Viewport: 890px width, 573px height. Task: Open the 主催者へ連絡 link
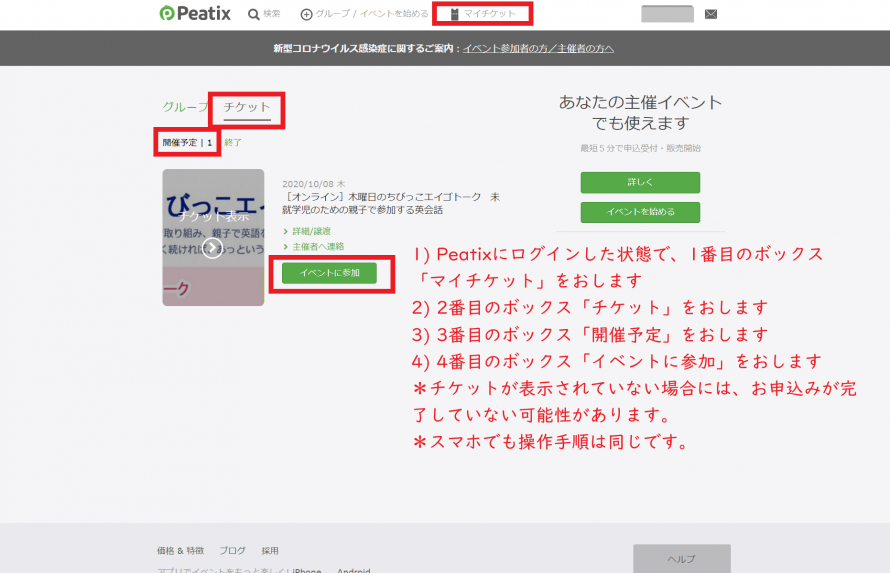click(318, 246)
